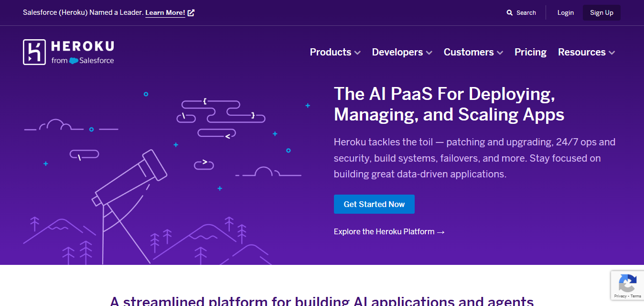The image size is (644, 306).
Task: Follow the Explore the Heroku Platform link
Action: click(x=389, y=232)
